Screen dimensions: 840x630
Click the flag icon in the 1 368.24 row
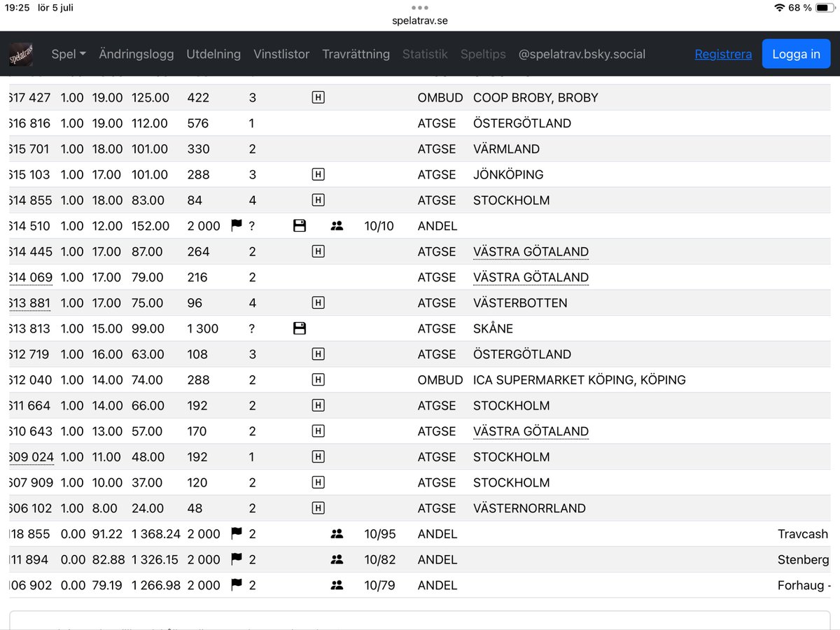(237, 533)
